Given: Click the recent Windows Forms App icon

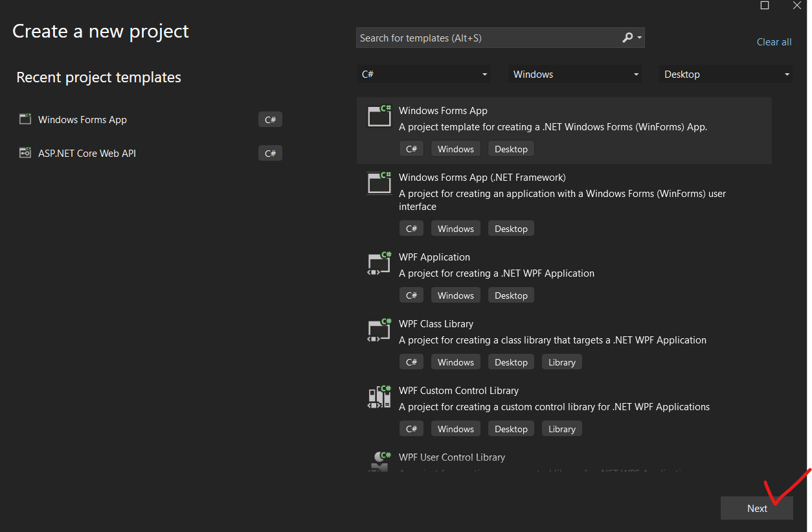Looking at the screenshot, I should [x=25, y=119].
